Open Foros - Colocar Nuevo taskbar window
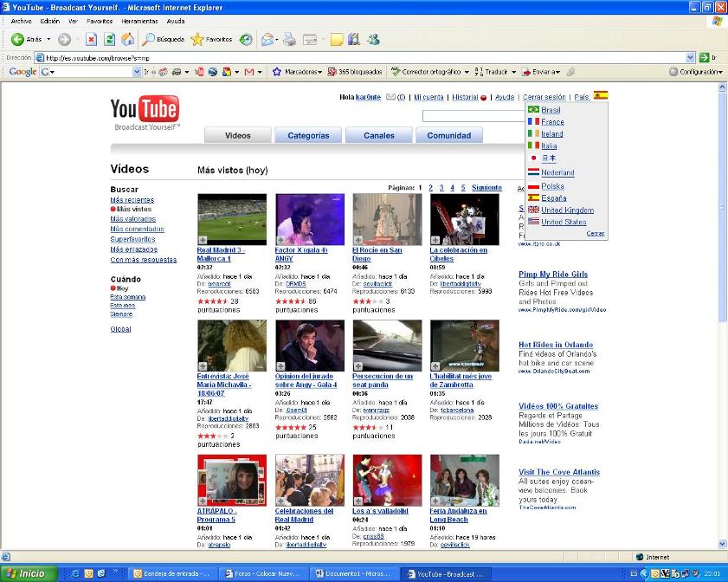The image size is (728, 582). 264,573
